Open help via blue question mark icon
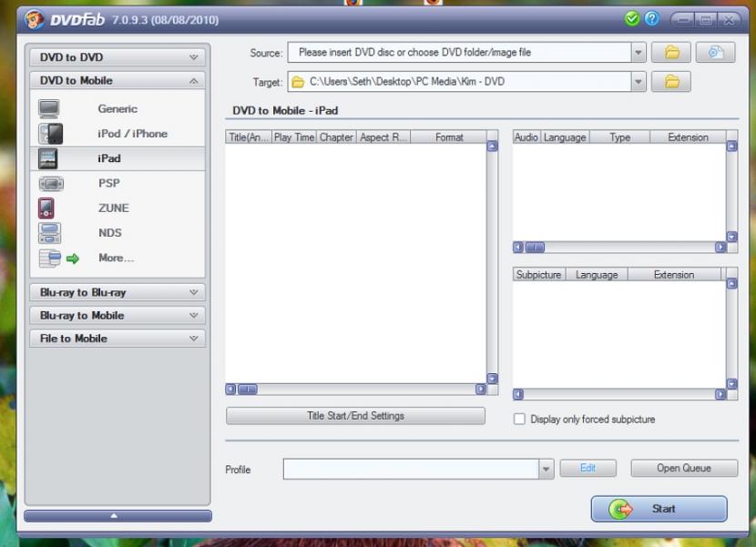The image size is (756, 547). click(x=652, y=19)
